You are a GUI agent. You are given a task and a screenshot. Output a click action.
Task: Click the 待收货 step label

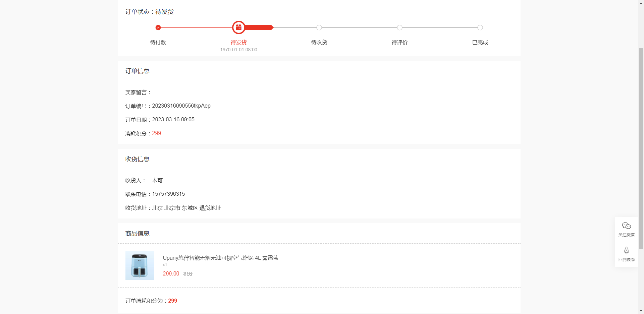[319, 43]
